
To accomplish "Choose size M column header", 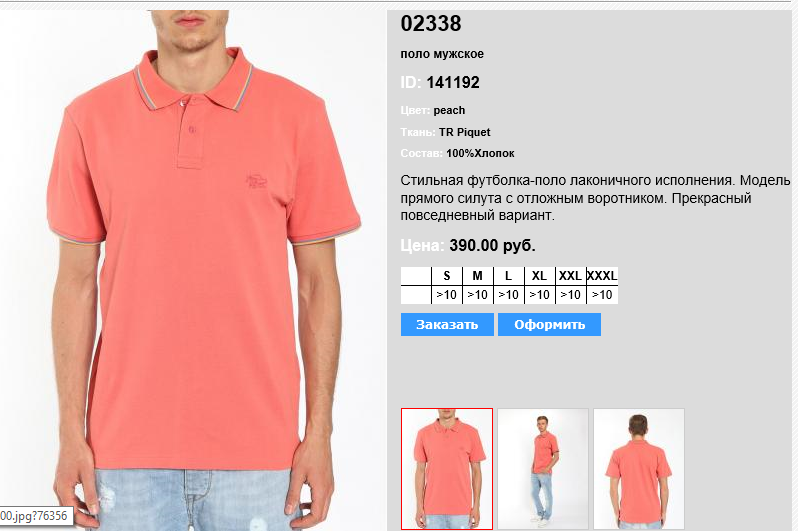I will [477, 276].
